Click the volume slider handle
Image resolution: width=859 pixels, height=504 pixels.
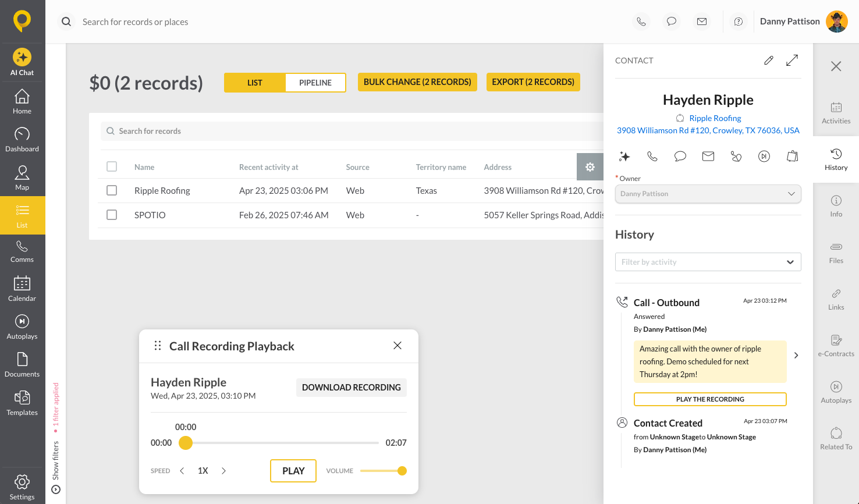[402, 471]
